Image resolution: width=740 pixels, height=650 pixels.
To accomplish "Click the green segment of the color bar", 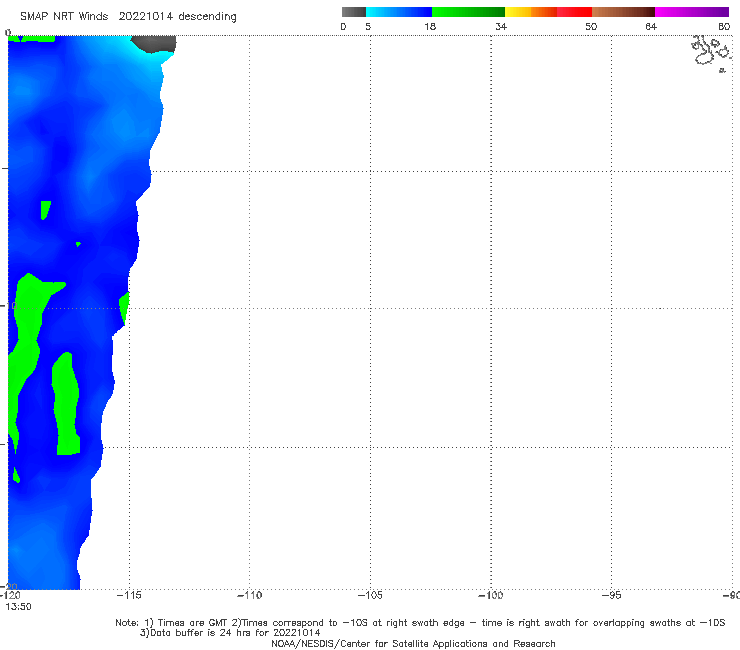I will 468,12.
